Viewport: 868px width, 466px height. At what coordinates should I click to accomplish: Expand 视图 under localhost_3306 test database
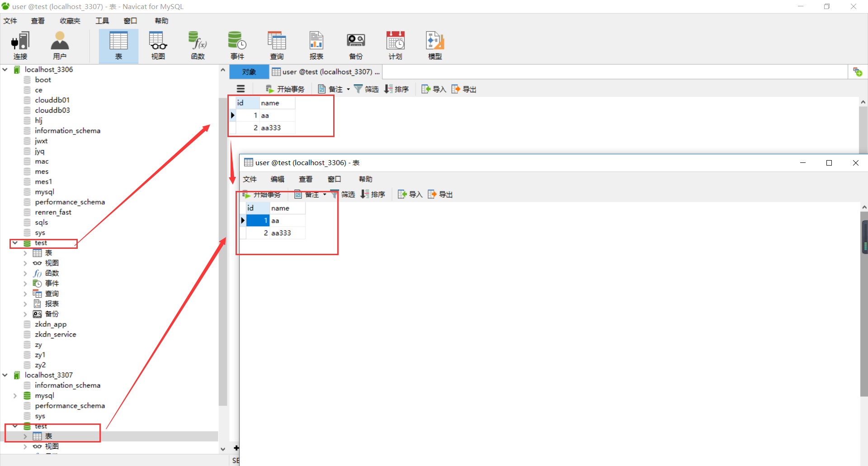25,263
